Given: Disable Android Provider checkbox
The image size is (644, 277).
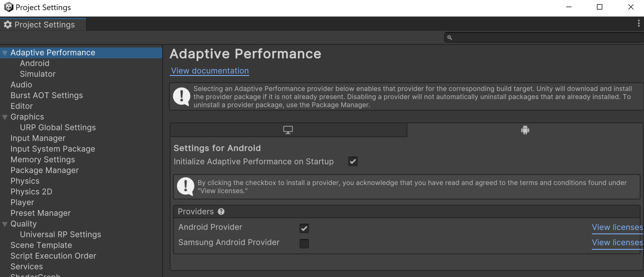Looking at the screenshot, I should [304, 227].
